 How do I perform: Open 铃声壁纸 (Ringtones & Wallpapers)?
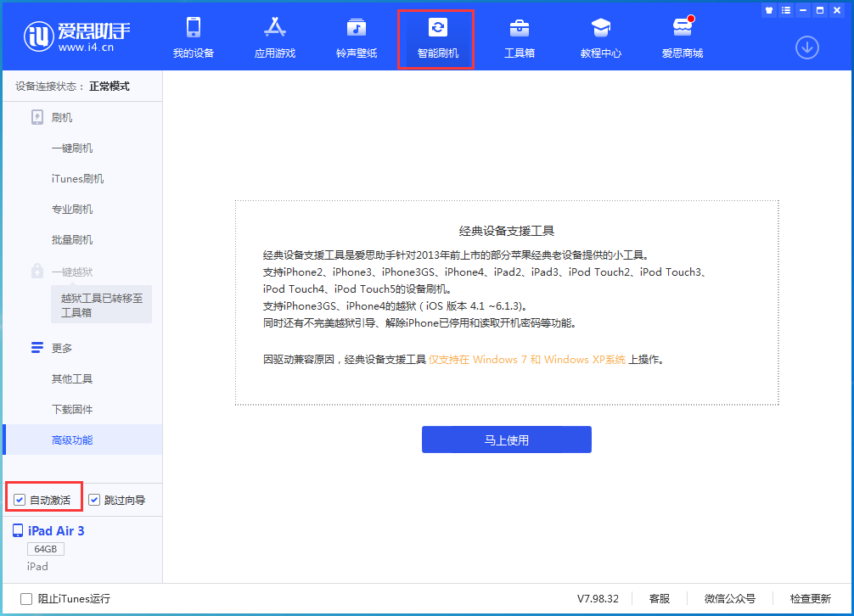pos(355,38)
